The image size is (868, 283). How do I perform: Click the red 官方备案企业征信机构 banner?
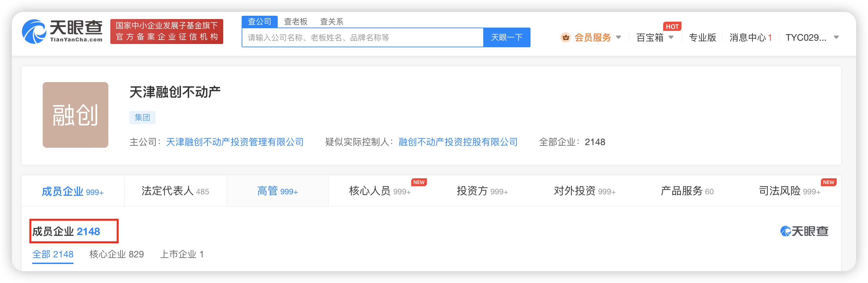167,31
